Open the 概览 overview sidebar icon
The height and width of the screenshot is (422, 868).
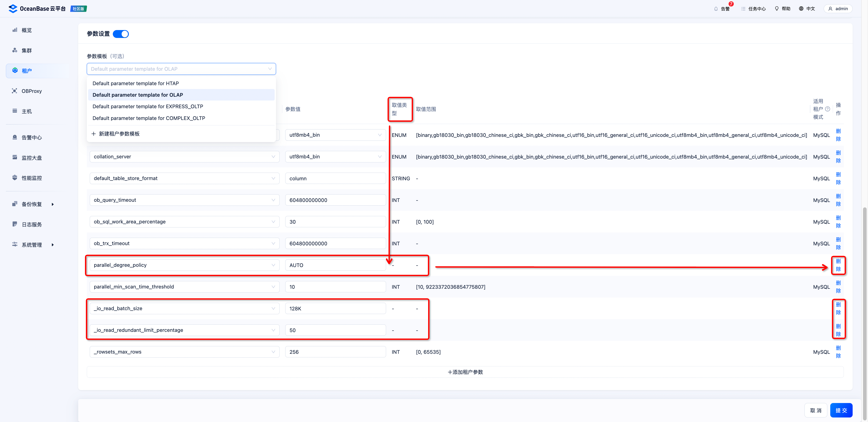15,30
